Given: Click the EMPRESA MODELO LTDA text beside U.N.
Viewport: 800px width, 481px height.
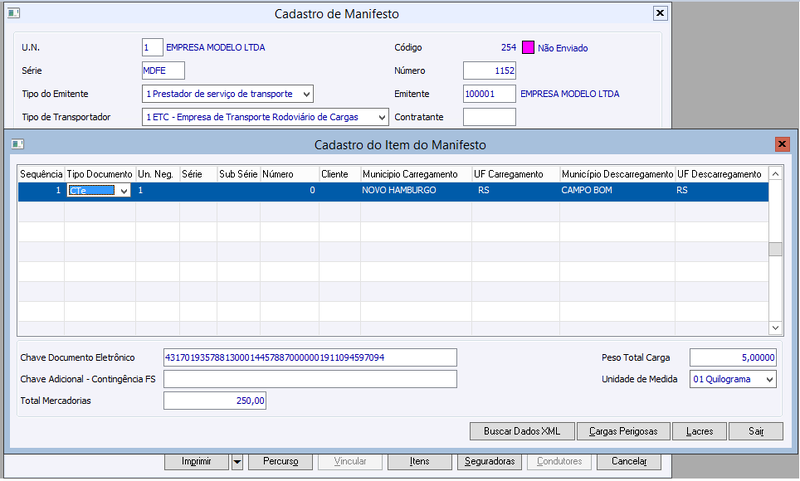Looking at the screenshot, I should click(x=215, y=47).
